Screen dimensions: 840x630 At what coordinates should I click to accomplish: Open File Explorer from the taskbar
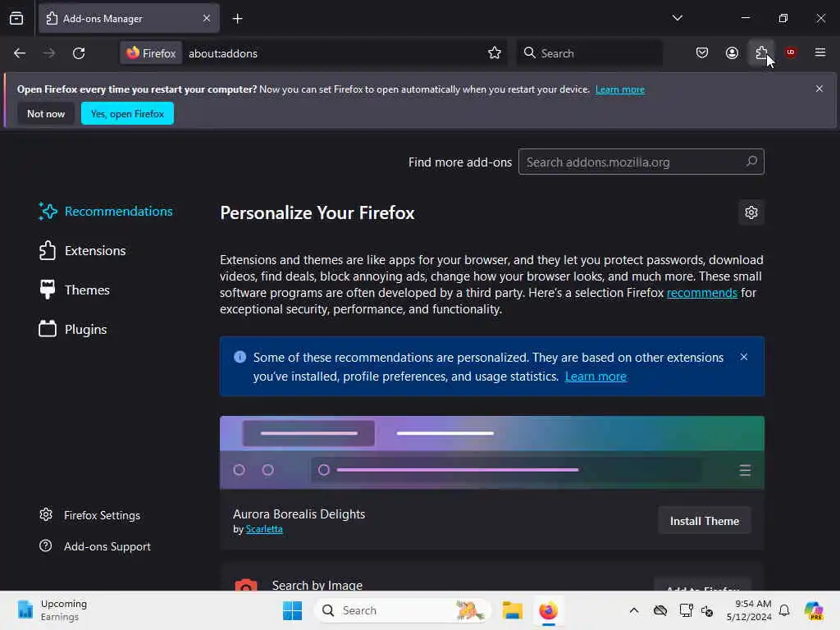[512, 610]
